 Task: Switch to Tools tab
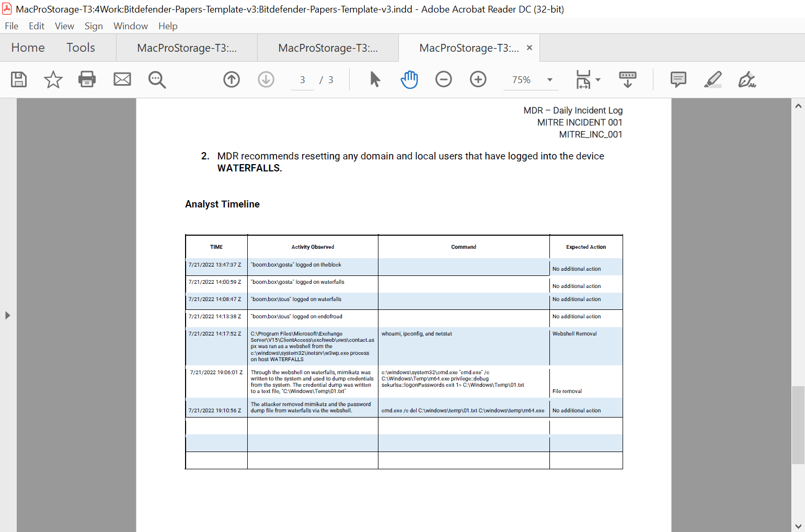pyautogui.click(x=80, y=48)
